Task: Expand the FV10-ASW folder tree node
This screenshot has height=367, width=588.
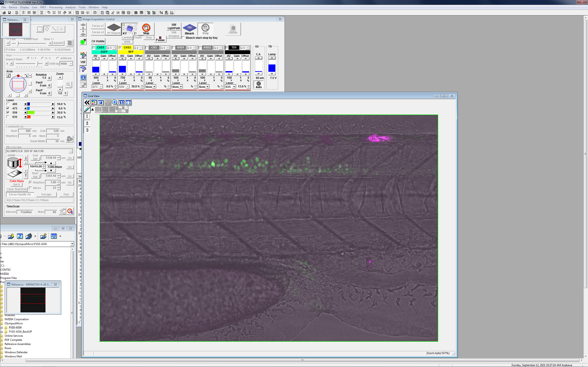Action: pyautogui.click(x=2, y=328)
